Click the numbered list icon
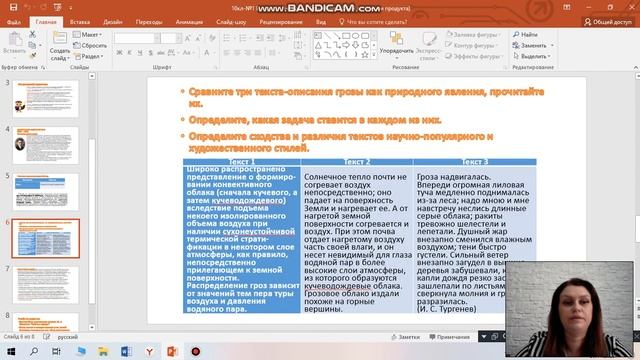The image size is (640, 360). 243,38
